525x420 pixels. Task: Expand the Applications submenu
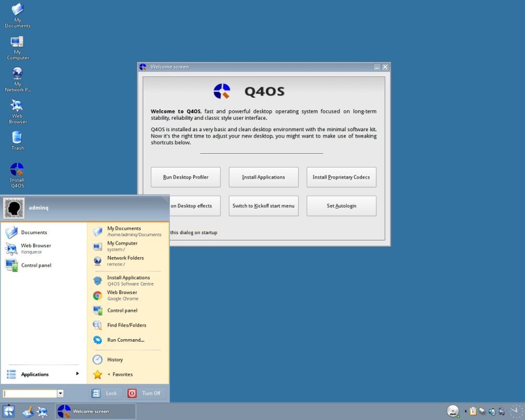coord(44,374)
